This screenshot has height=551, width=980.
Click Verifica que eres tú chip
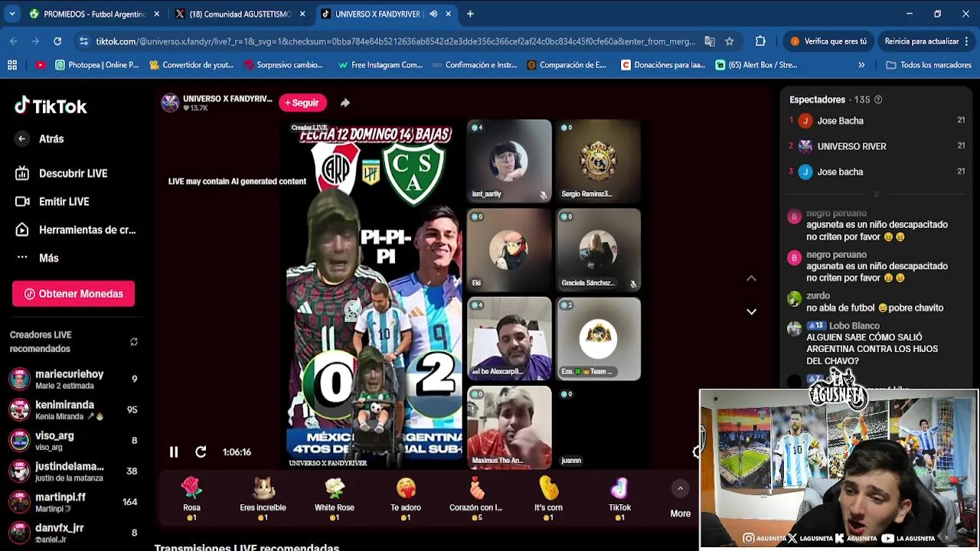click(x=829, y=41)
